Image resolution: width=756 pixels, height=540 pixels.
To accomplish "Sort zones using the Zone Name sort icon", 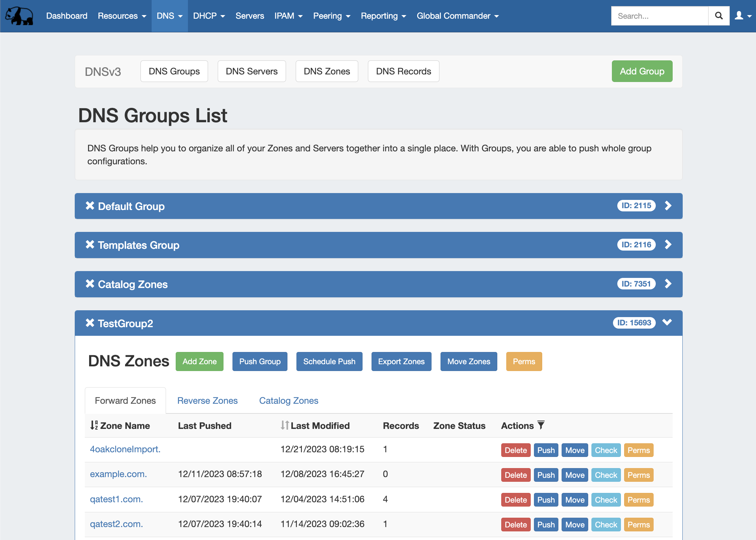I will [94, 425].
